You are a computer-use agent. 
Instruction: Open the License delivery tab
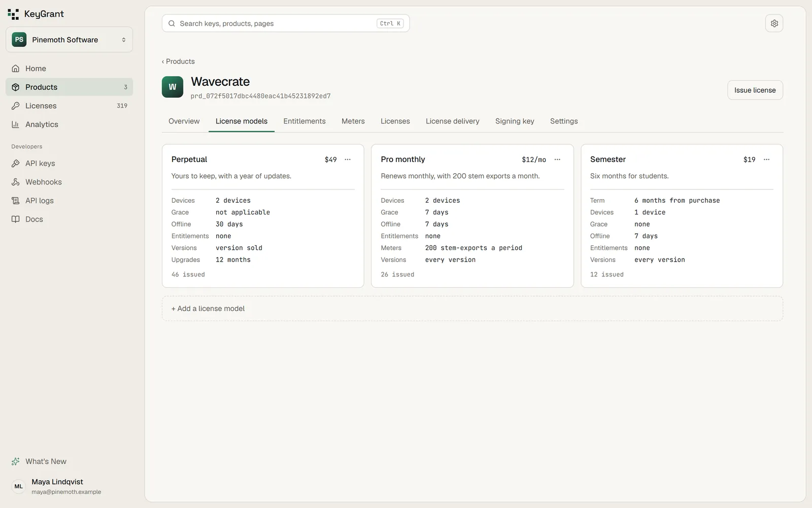(x=452, y=121)
